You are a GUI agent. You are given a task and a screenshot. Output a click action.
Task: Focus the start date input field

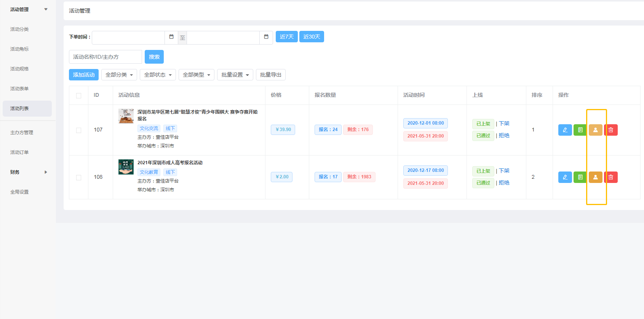click(128, 38)
